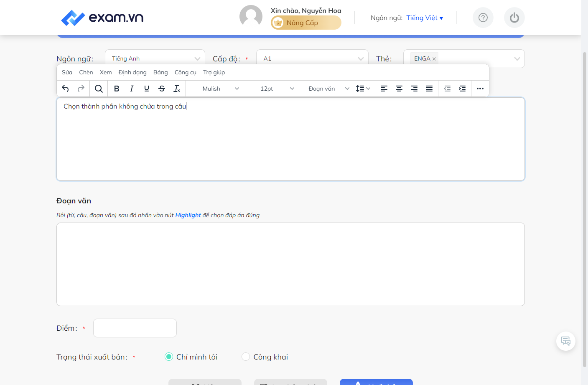Center align the text
The image size is (588, 385).
tap(399, 89)
